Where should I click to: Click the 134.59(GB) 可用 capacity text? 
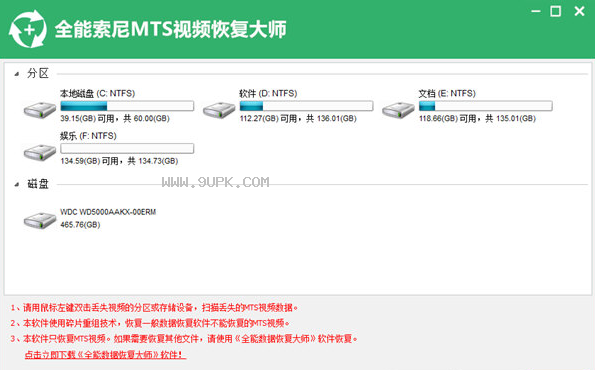(x=119, y=161)
